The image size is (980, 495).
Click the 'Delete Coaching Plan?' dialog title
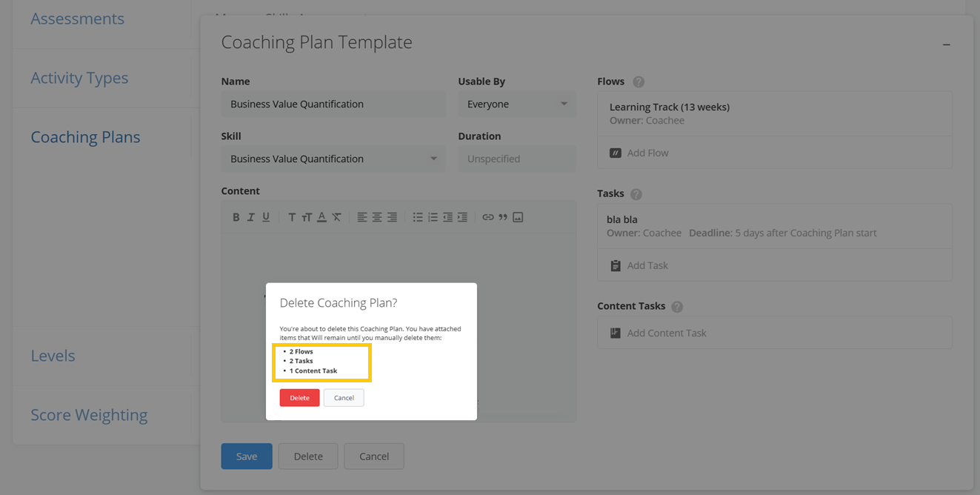point(339,303)
